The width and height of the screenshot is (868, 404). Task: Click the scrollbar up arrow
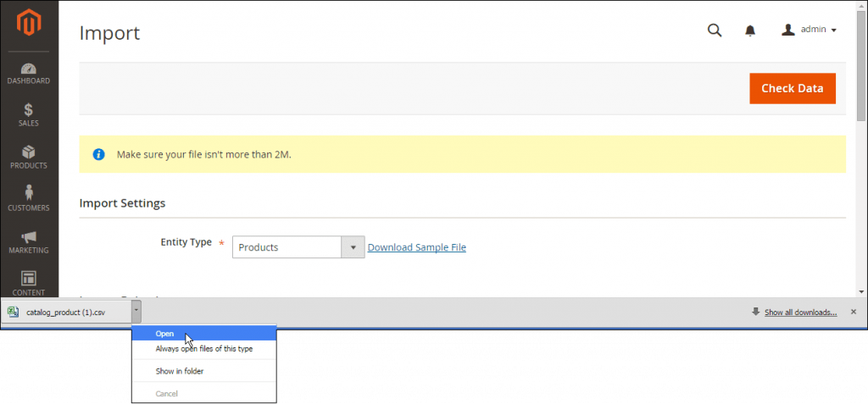pos(862,4)
